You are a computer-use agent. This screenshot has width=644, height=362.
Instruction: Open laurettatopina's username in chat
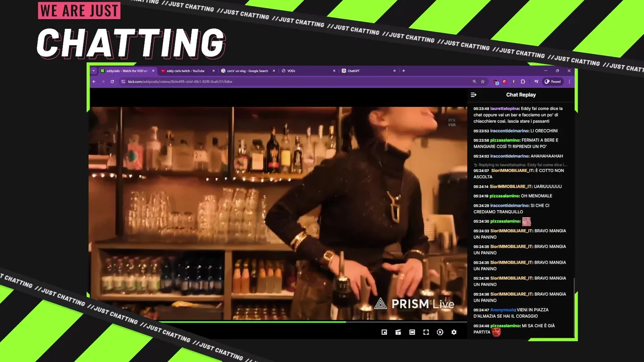(x=505, y=109)
